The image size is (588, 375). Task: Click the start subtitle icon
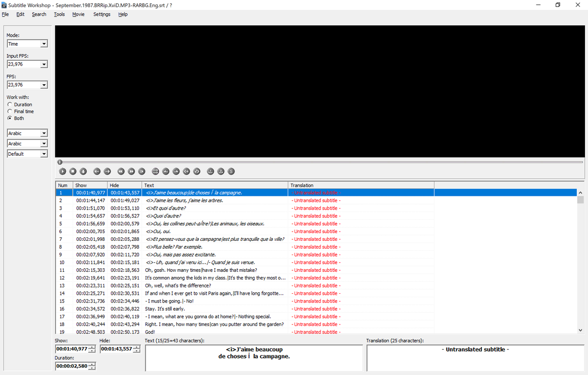click(x=186, y=171)
